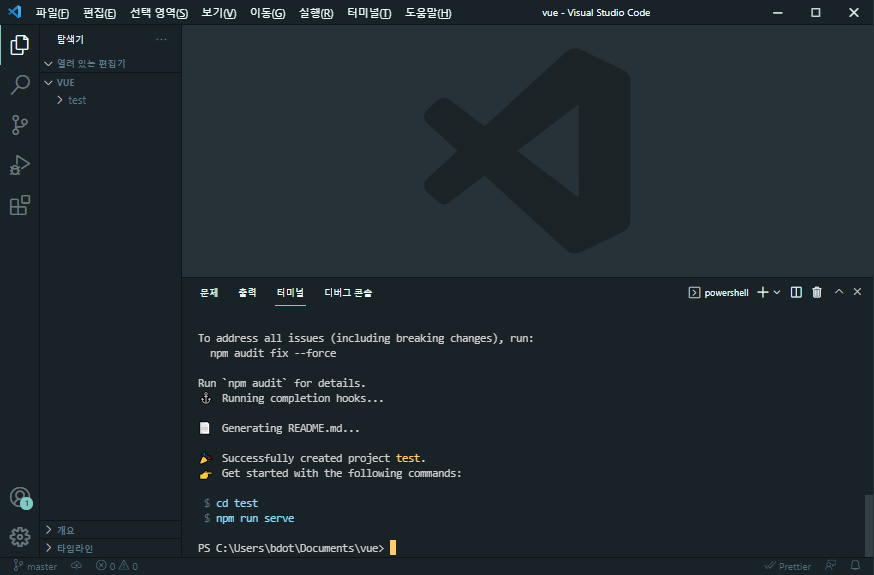Collapse the 열려 있는 편집기 section

pos(110,64)
